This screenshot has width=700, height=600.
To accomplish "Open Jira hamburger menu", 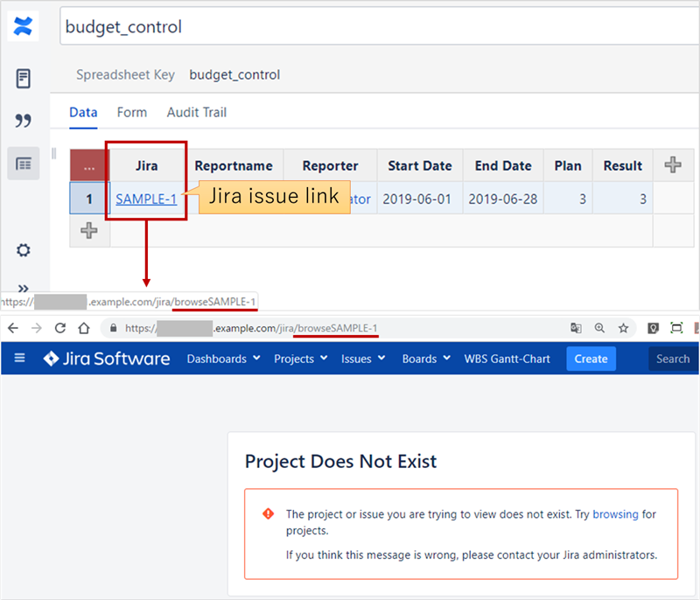I will coord(19,358).
